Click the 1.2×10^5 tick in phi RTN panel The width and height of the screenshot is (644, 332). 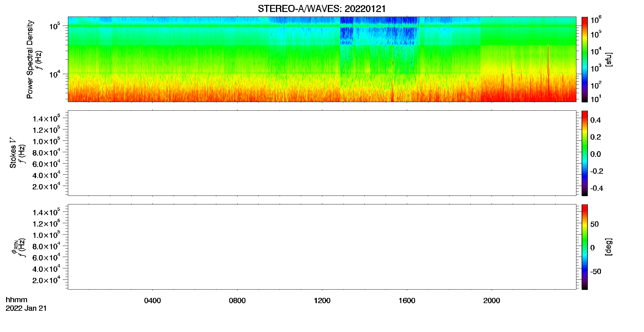46,223
